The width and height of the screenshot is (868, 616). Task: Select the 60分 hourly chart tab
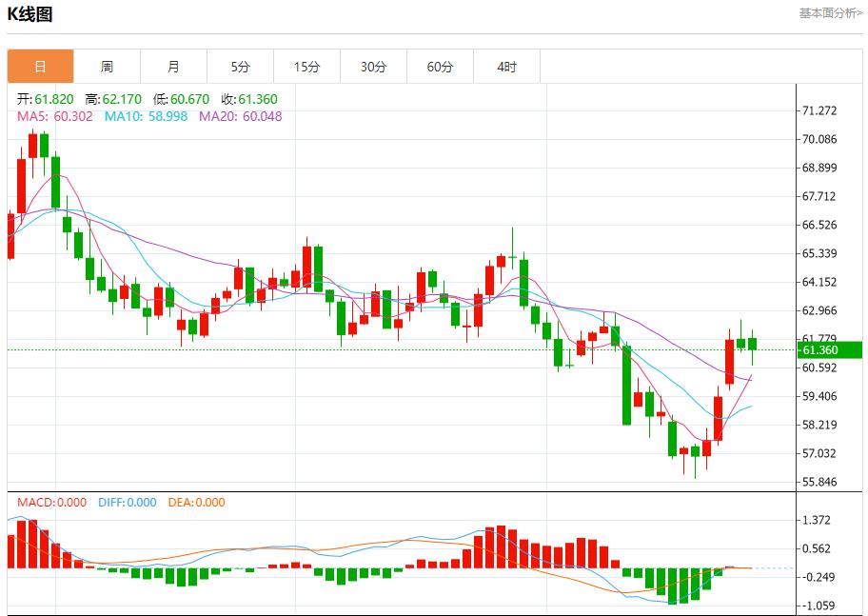point(440,67)
